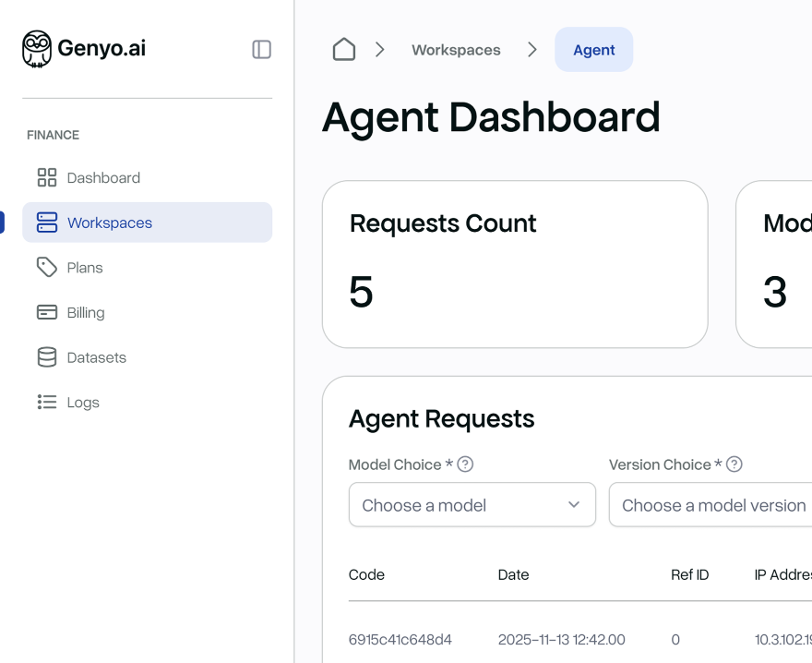Click the Logs list icon
812x663 pixels.
coord(45,402)
